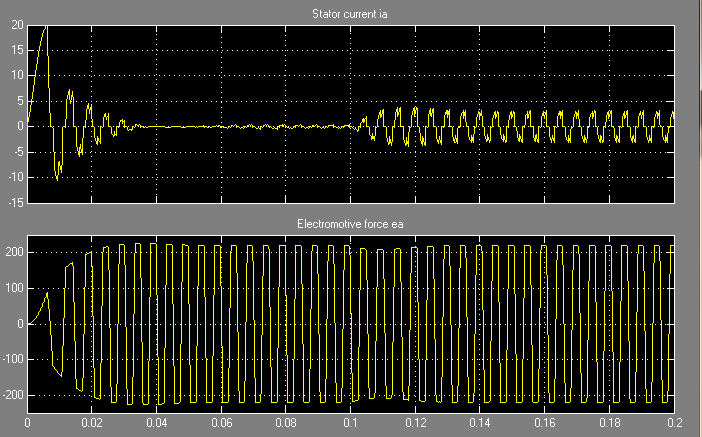Viewport: 702px width, 437px height.
Task: Click the 5 tick on stator current axis
Action: pos(20,101)
